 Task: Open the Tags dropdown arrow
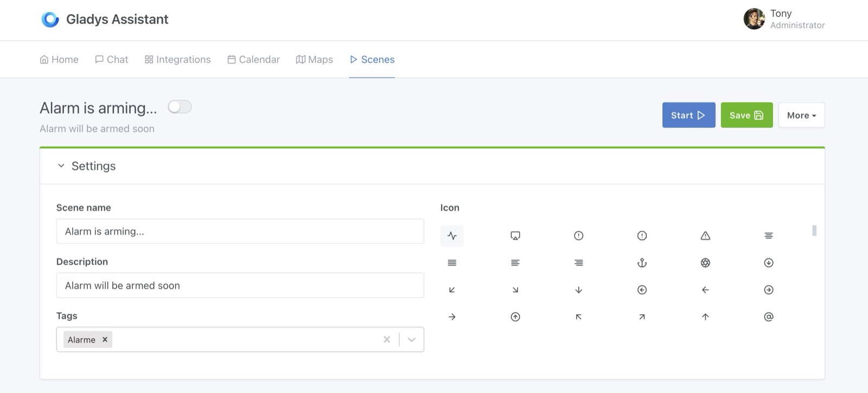[x=412, y=340]
